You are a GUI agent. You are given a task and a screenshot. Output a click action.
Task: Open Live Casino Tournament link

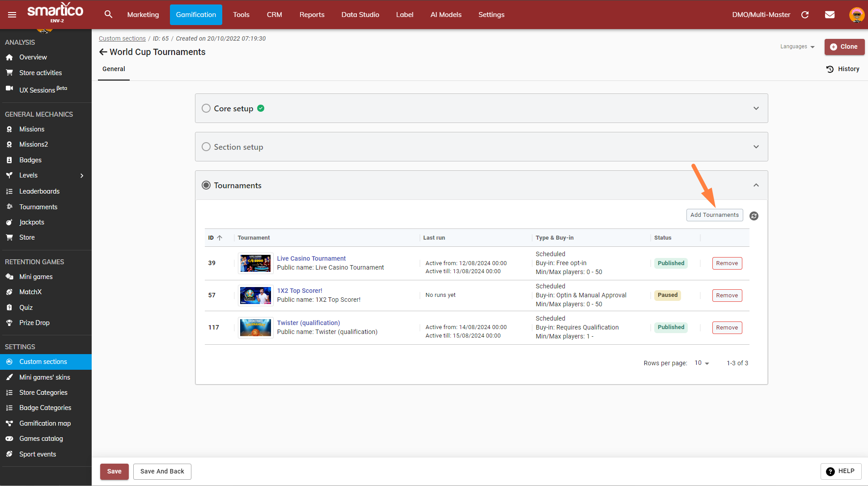coord(311,258)
